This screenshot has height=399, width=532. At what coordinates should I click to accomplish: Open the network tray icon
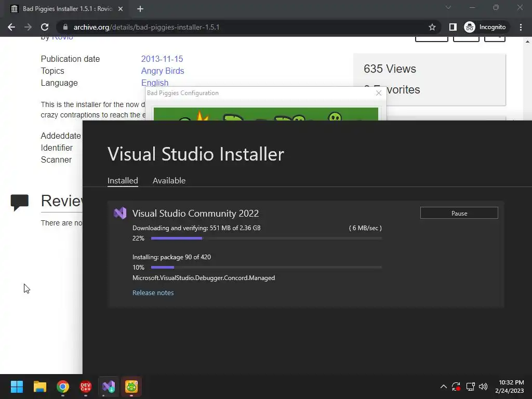click(x=470, y=387)
